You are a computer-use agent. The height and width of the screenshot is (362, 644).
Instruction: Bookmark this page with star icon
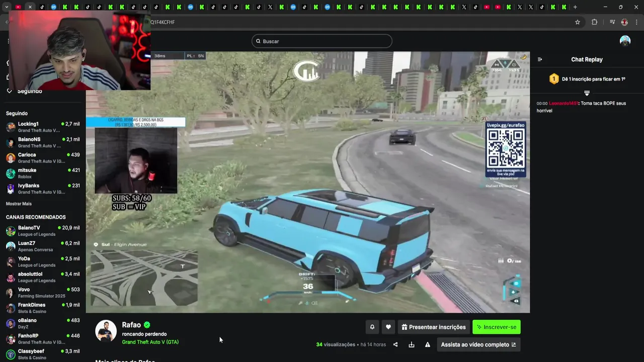click(x=578, y=22)
